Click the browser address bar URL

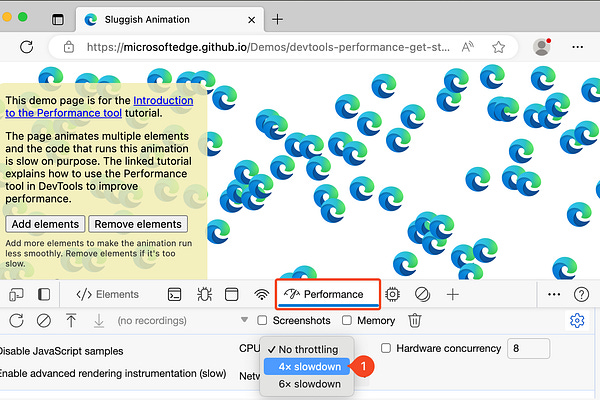[268, 47]
